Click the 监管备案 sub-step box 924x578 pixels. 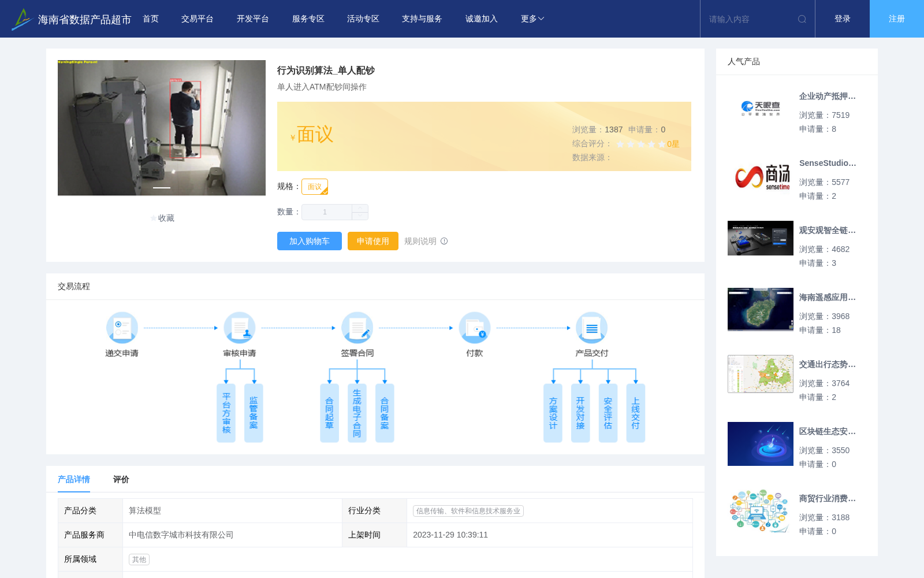[254, 413]
